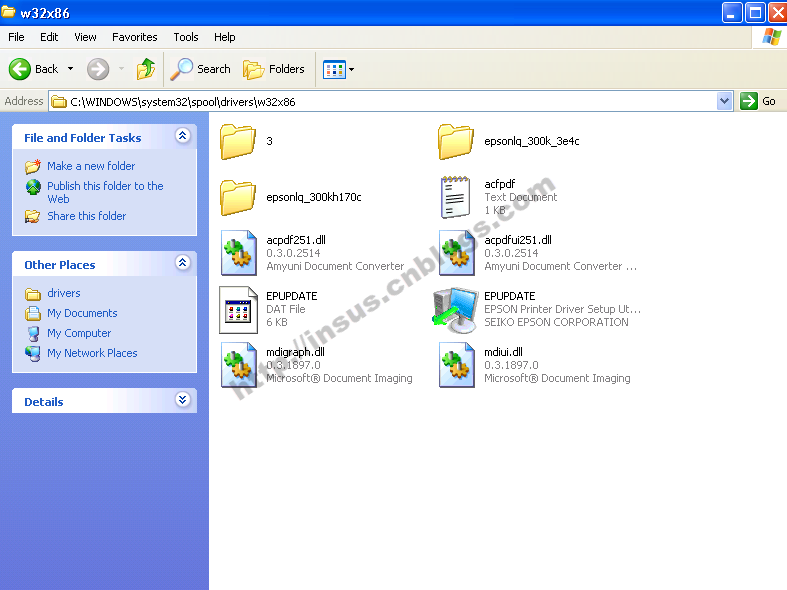Select the epsonlq_300kh170c folder icon
The height and width of the screenshot is (590, 787).
point(238,198)
